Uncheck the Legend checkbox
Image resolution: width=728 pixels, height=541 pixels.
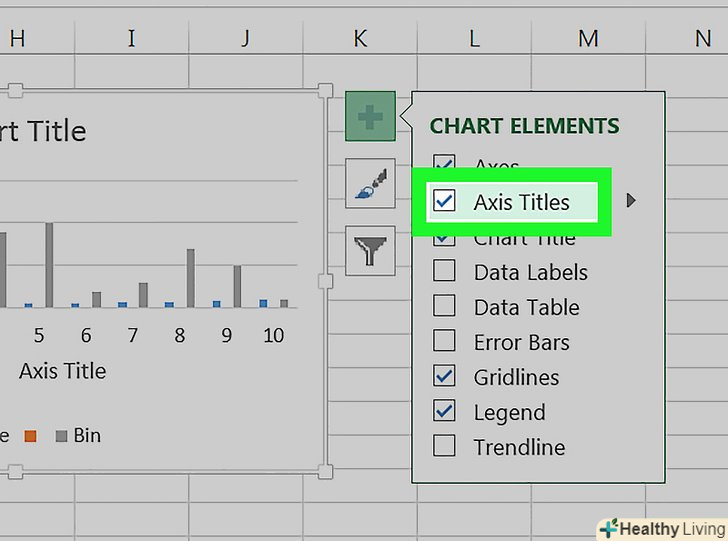tap(444, 412)
